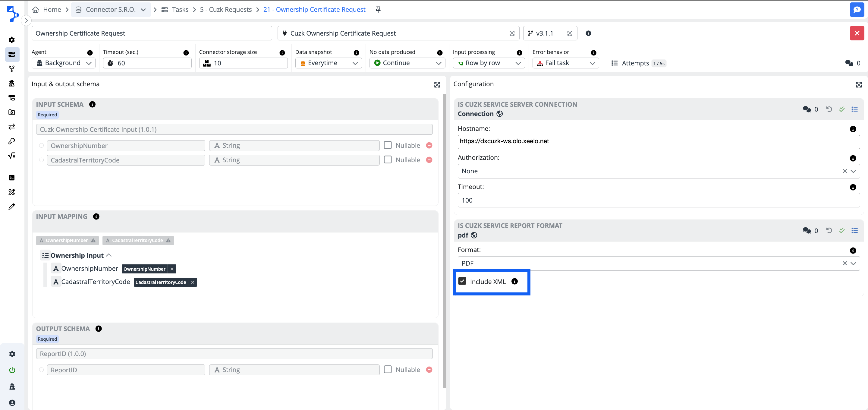The image size is (868, 410).
Task: Open the formula icon in sidebar
Action: pyautogui.click(x=12, y=156)
